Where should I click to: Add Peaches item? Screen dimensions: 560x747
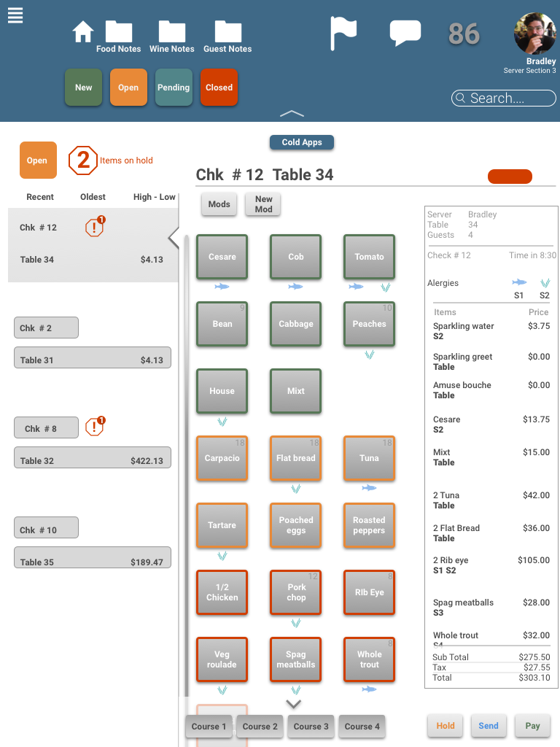click(x=369, y=324)
